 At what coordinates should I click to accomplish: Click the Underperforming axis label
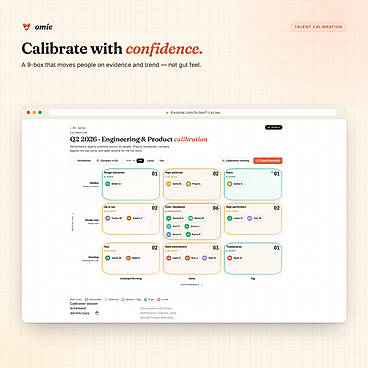[x=131, y=278]
